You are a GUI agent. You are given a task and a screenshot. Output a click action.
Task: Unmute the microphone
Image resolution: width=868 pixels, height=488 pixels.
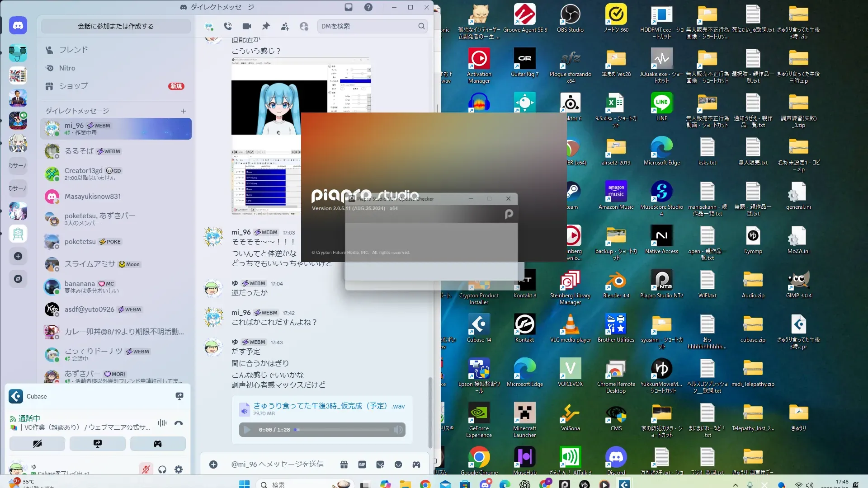point(146,469)
